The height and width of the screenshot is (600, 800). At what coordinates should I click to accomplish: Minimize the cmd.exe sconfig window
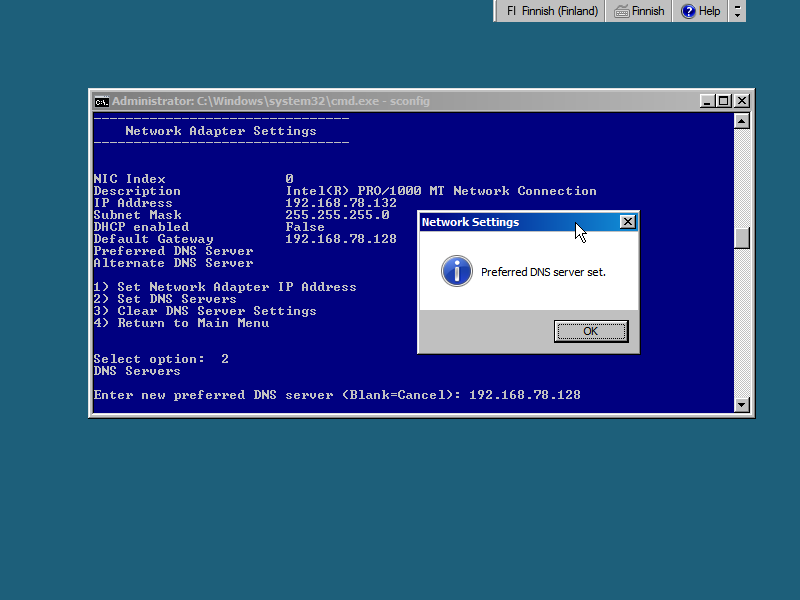tap(708, 101)
